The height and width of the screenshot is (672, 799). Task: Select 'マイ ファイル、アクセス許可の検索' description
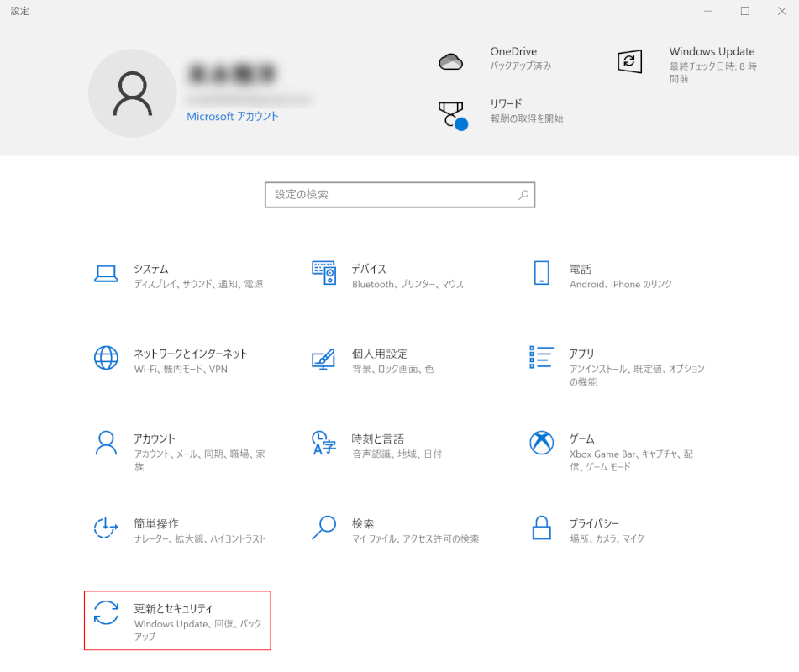click(415, 538)
